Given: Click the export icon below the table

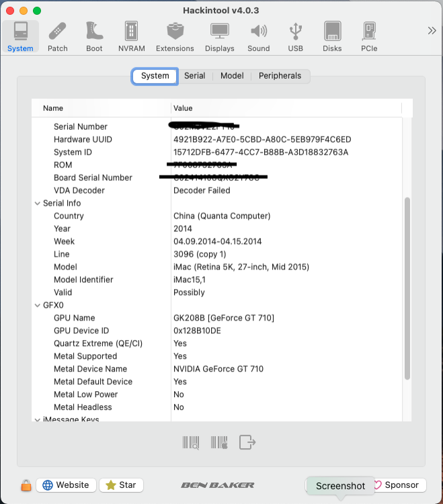Looking at the screenshot, I should coord(247,442).
